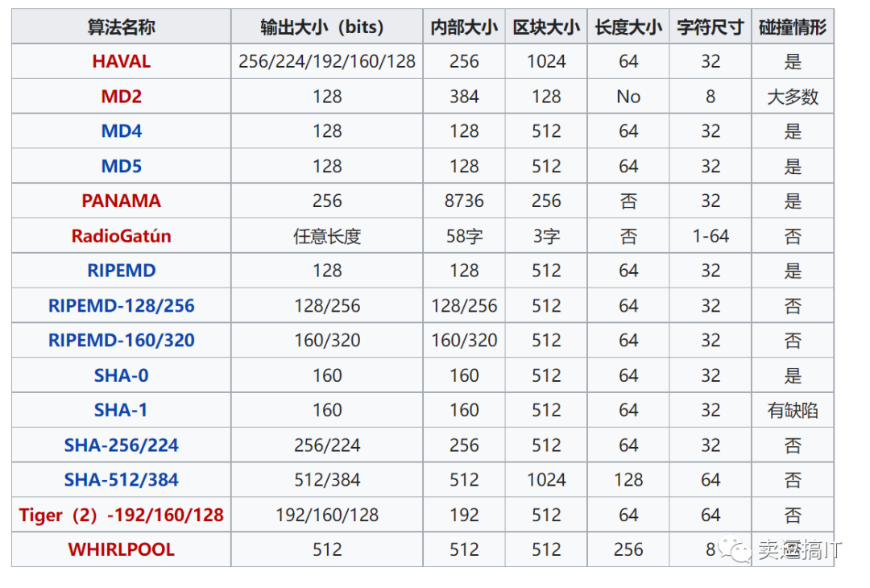
Task: Click the 1-64 character size cell
Action: [710, 236]
